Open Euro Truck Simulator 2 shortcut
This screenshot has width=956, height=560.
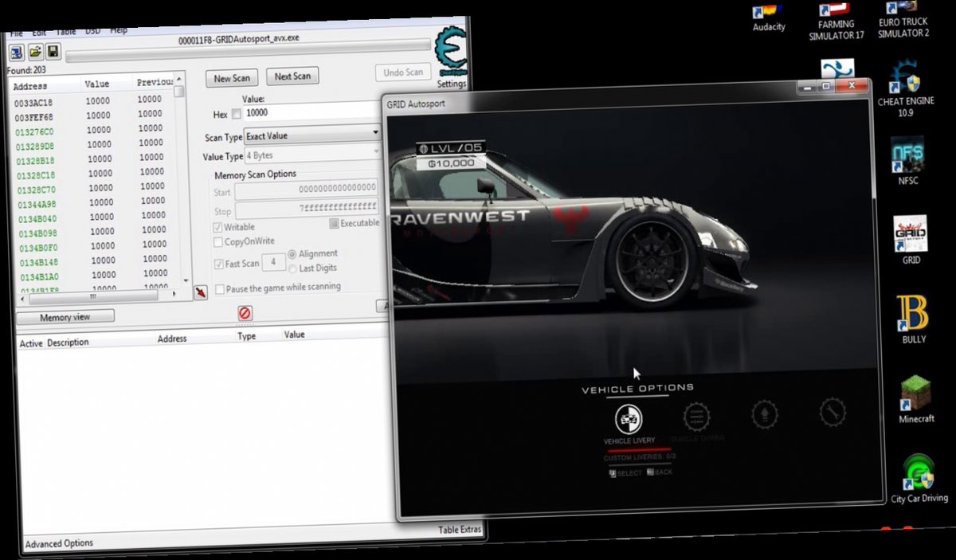coord(903,20)
